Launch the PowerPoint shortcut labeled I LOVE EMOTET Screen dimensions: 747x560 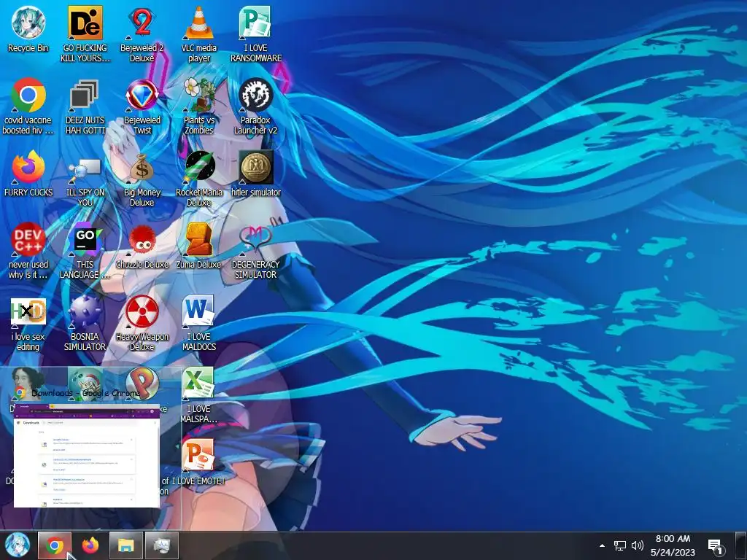pyautogui.click(x=199, y=462)
